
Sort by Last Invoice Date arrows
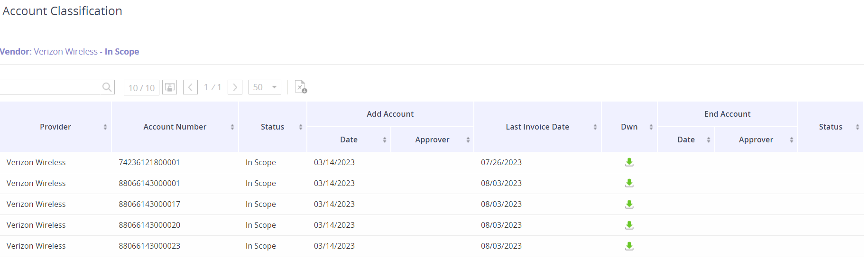pyautogui.click(x=595, y=127)
